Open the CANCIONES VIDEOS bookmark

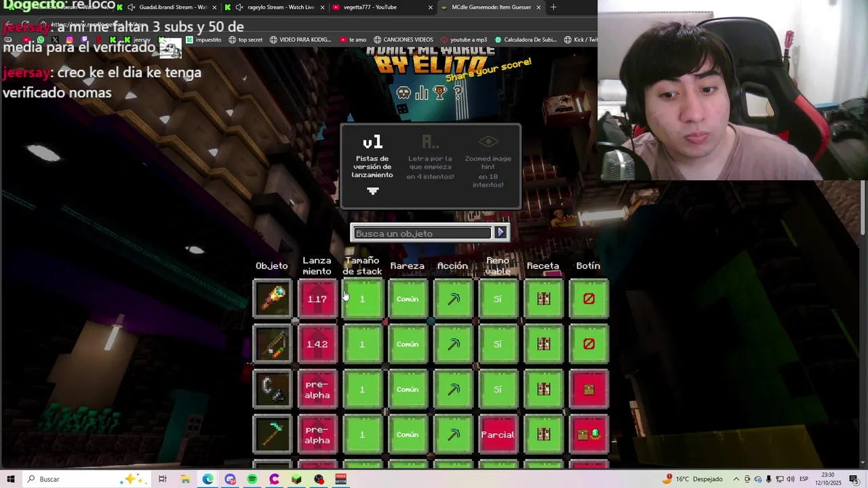(x=403, y=40)
